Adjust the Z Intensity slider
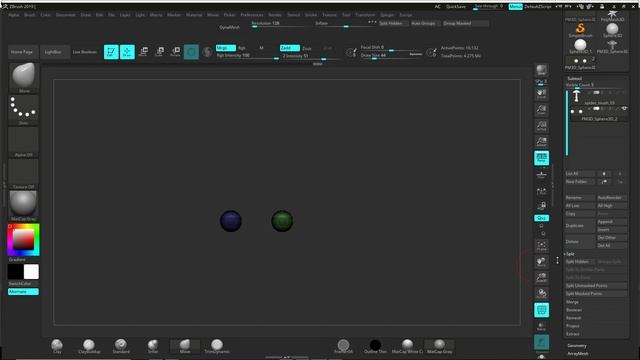This screenshot has width=640, height=360. 310,56
